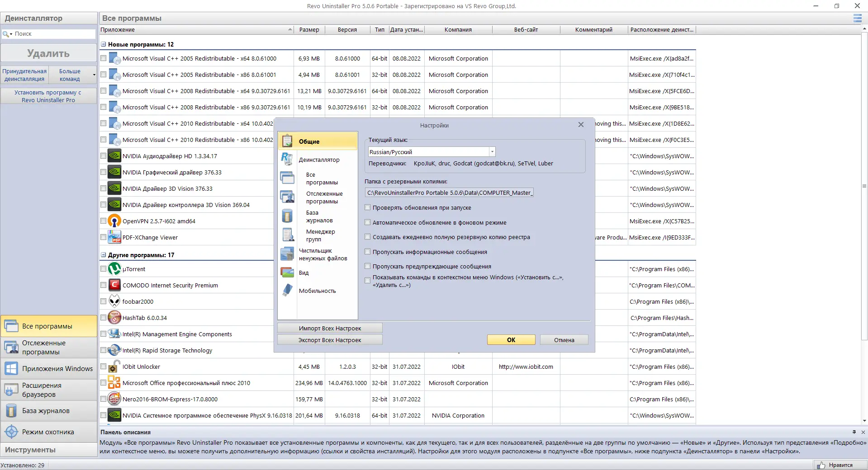
Task: Click the HashTab program icon
Action: (114, 318)
